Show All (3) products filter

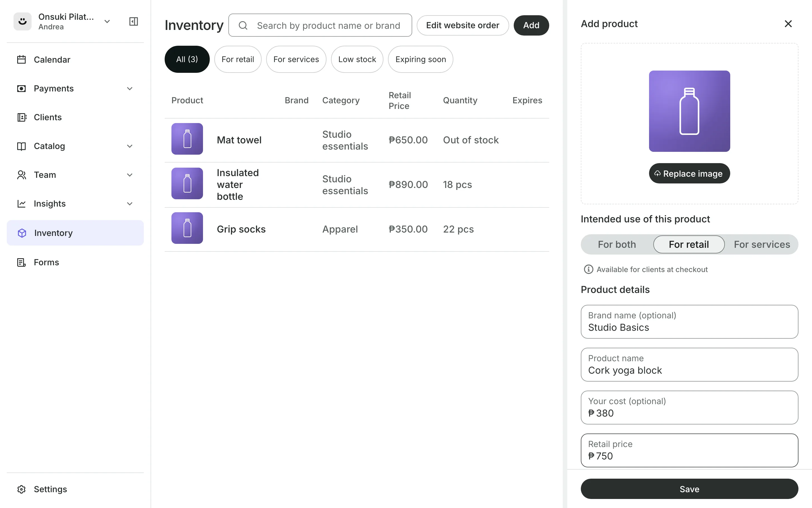pos(187,59)
